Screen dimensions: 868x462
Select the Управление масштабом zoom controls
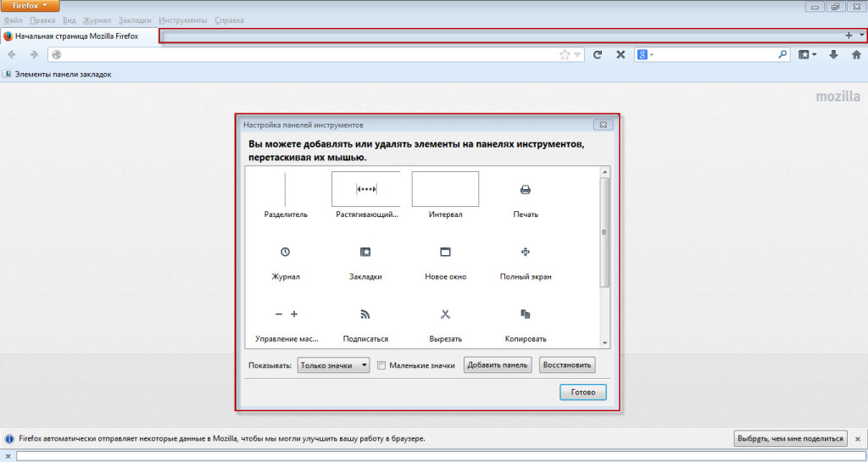287,314
